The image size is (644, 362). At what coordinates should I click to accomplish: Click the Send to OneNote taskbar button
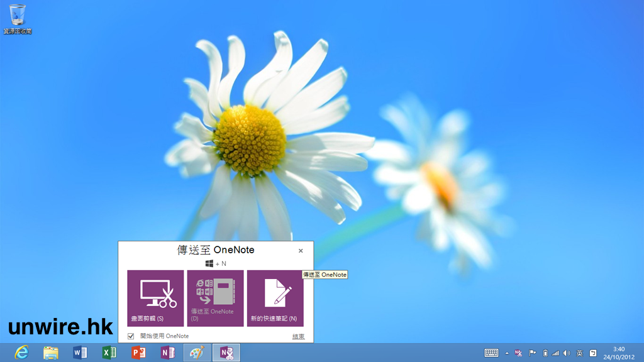pos(226,353)
